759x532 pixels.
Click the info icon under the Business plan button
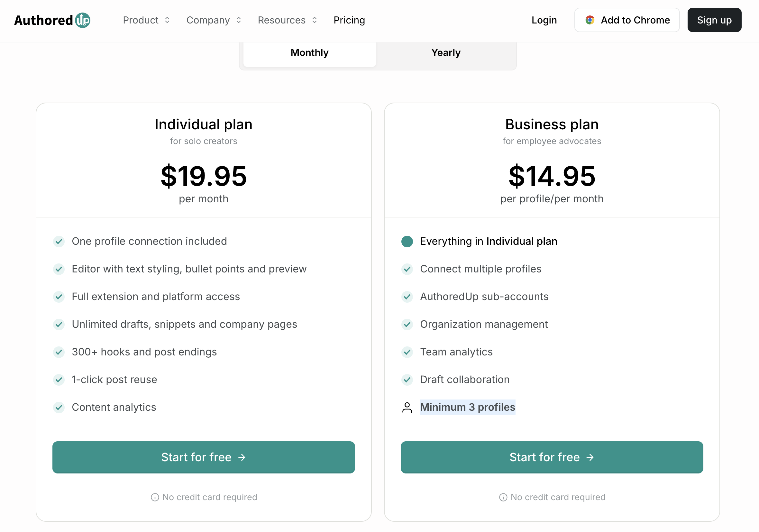click(503, 497)
